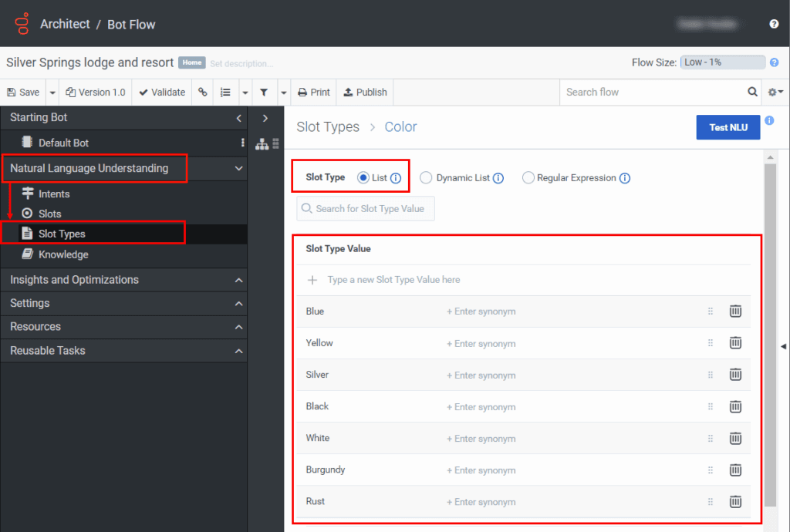790x532 pixels.
Task: Click the dependencies link icon in toolbar
Action: pos(203,93)
